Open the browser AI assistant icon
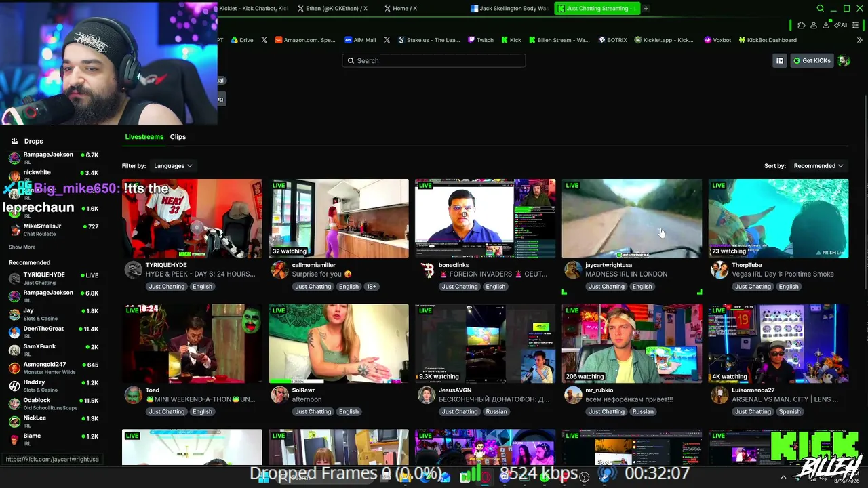The width and height of the screenshot is (868, 488). click(x=842, y=25)
